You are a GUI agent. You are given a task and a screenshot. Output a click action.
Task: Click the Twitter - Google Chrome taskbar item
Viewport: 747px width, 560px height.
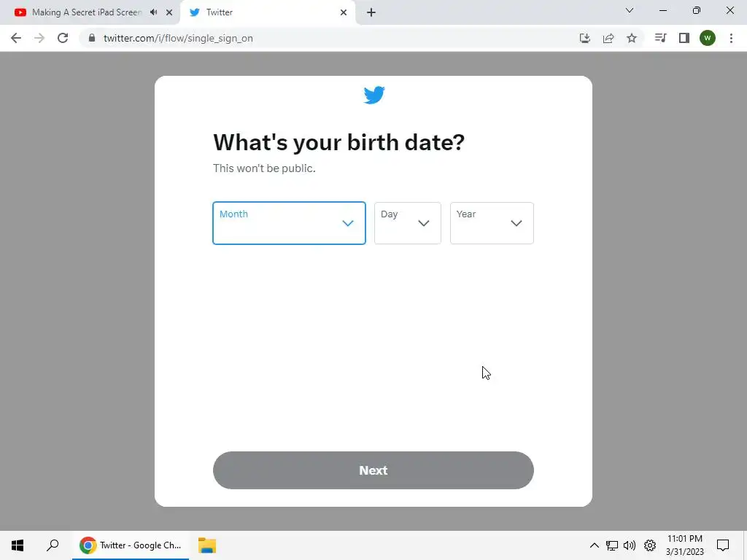[x=131, y=545]
